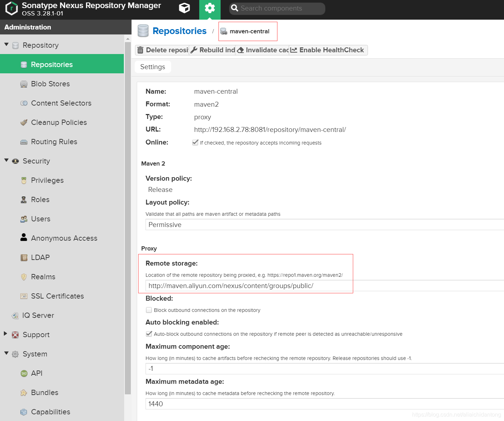Click the Repositories breadcrumb link
This screenshot has height=421, width=504.
(180, 31)
